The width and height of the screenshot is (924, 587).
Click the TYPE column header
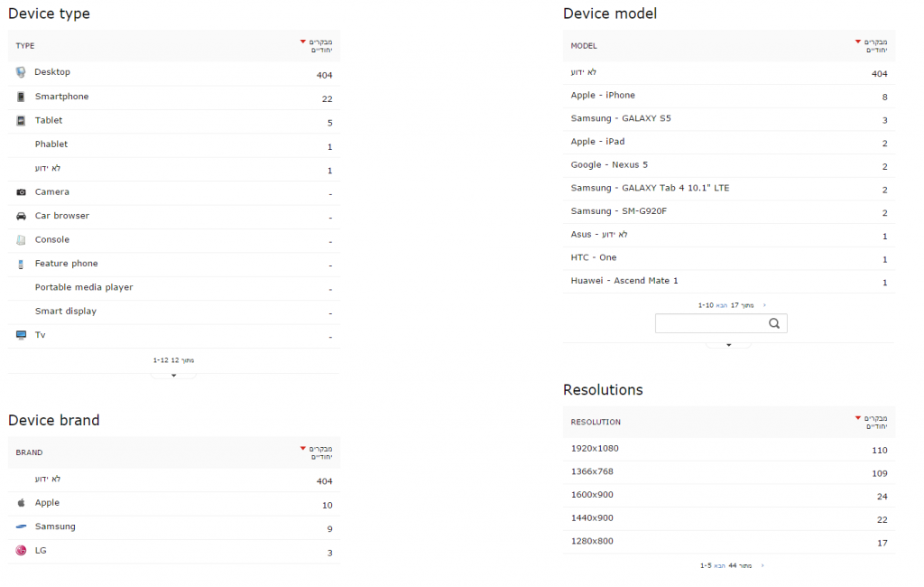tap(25, 46)
